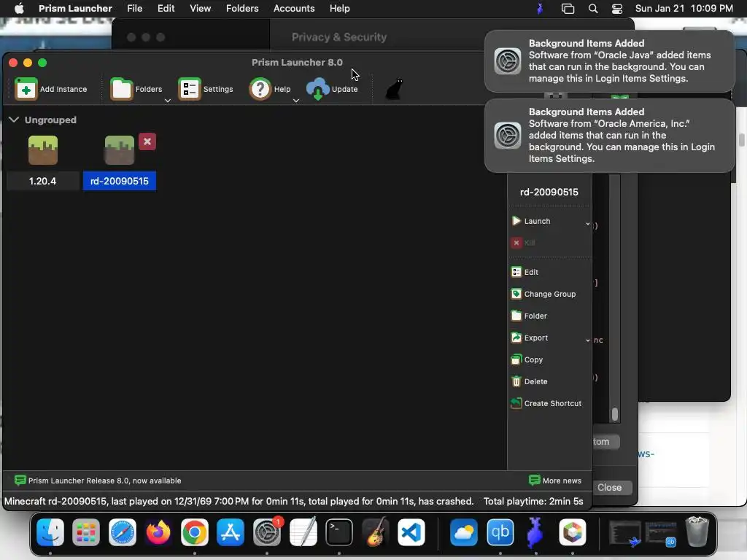Screen dimensions: 747x560
Task: Open Settings from the Prism toolbar
Action: [x=205, y=89]
